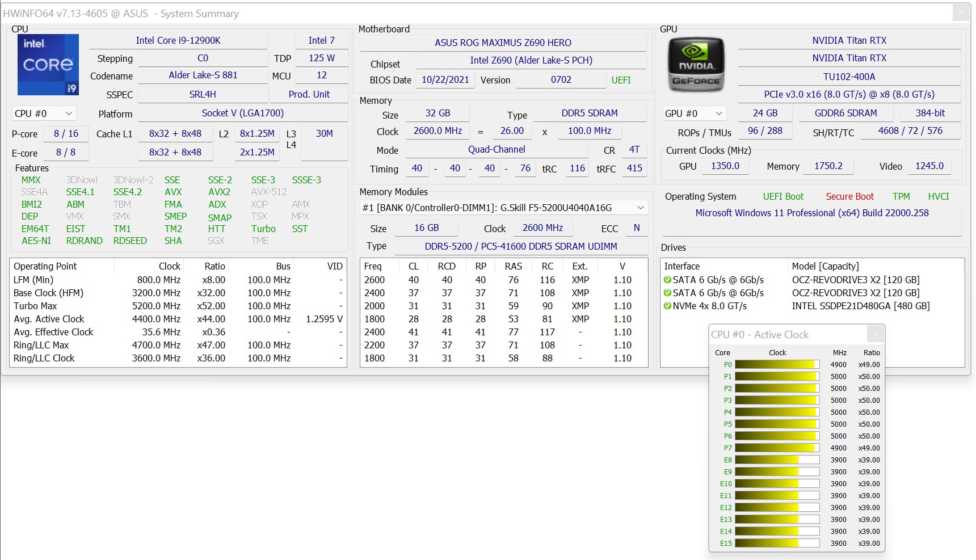Screen dimensions: 976x560
Task: Click the green check icon beside NVMe drive
Action: pyautogui.click(x=668, y=306)
